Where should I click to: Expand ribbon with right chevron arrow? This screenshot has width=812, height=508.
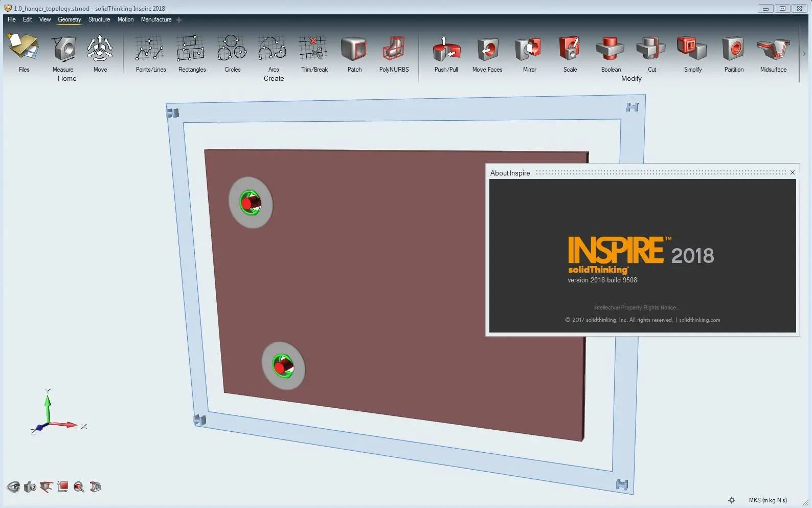[x=804, y=53]
